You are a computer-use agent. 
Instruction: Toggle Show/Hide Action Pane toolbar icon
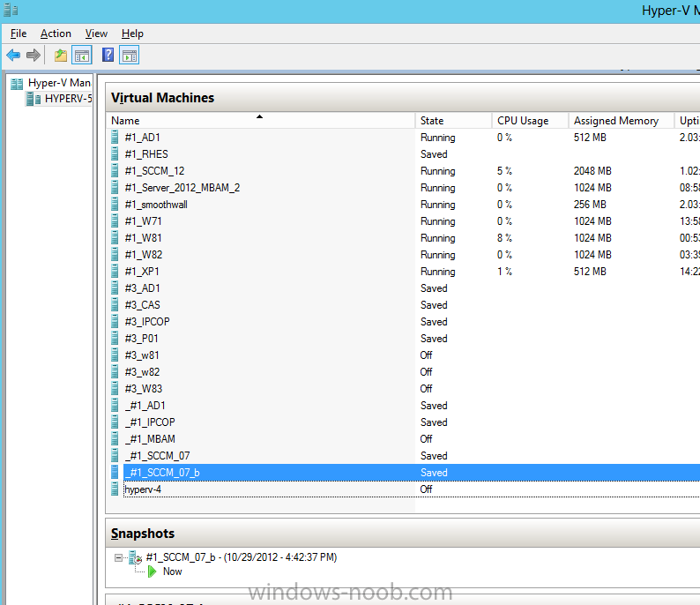130,56
